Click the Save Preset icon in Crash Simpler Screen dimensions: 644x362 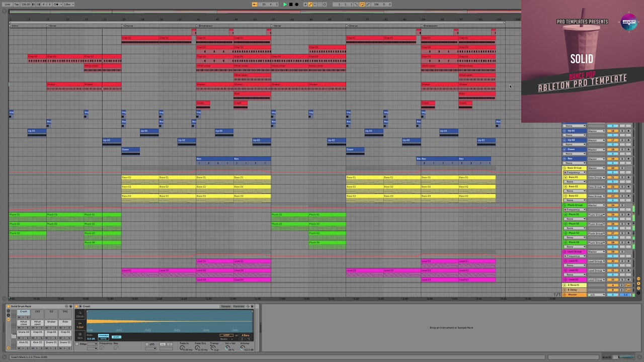click(252, 306)
